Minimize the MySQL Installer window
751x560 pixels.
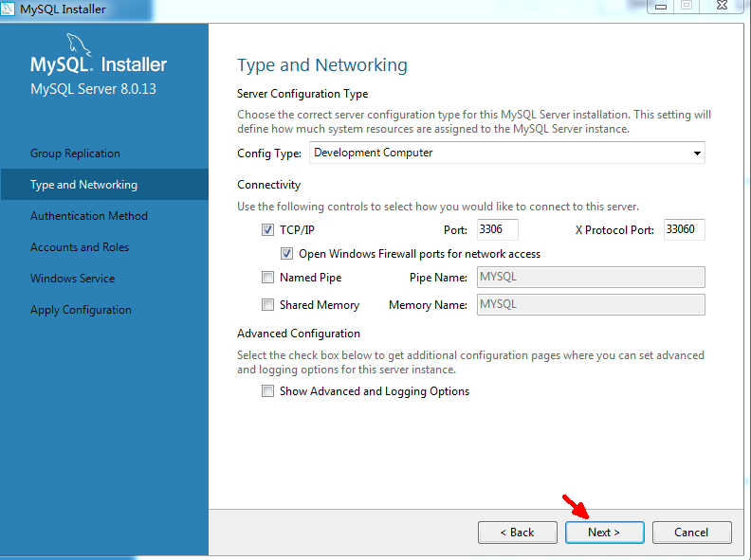tap(661, 7)
